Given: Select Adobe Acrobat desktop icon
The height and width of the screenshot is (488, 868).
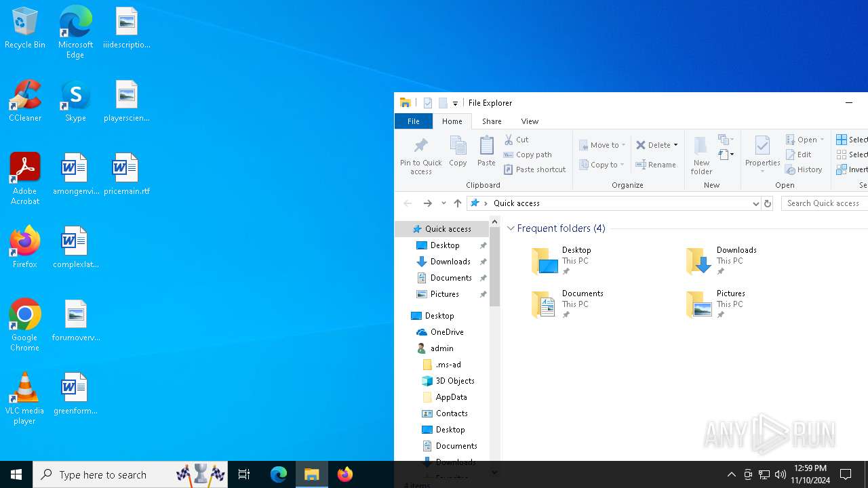Looking at the screenshot, I should click(x=25, y=179).
